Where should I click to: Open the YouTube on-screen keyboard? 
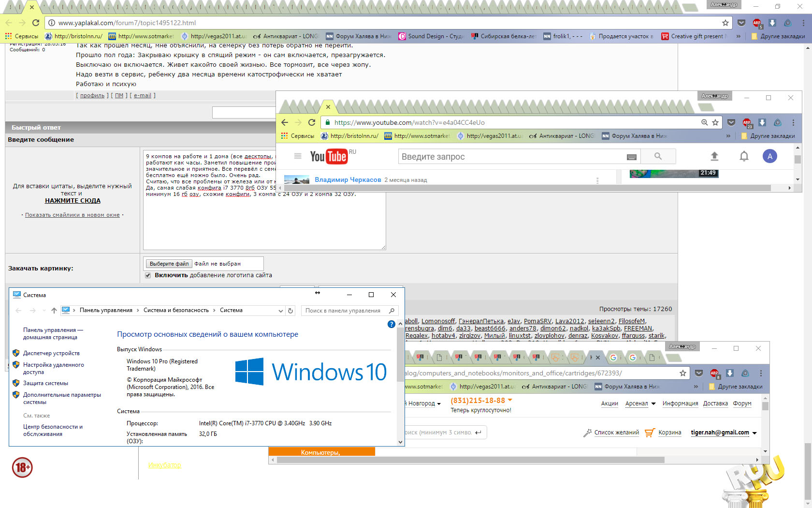(x=631, y=157)
